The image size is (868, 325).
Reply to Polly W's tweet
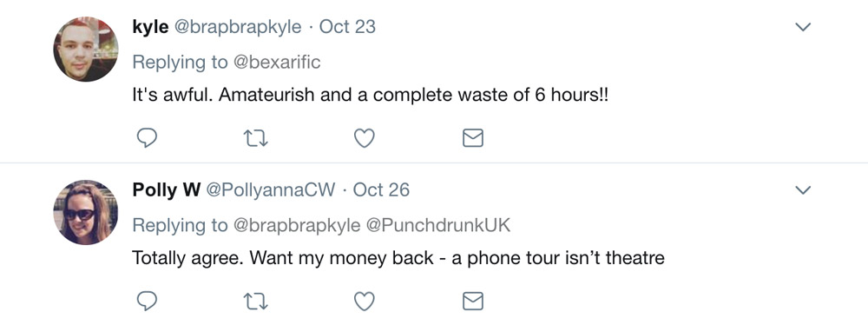coord(147,302)
